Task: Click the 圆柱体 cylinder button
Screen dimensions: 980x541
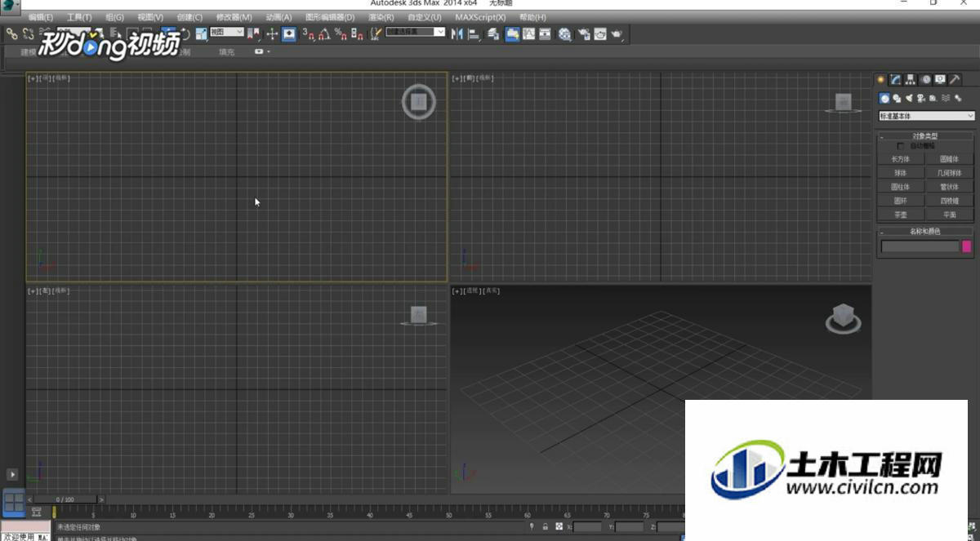Action: click(x=901, y=187)
